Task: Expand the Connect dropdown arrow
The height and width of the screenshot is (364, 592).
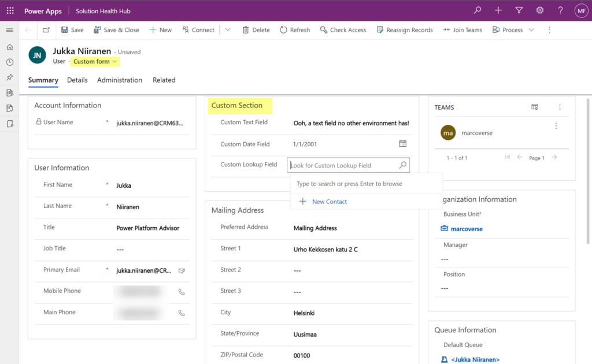Action: tap(227, 29)
